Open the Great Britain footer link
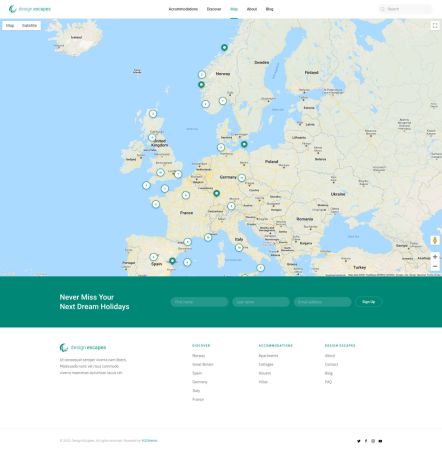 (x=203, y=364)
